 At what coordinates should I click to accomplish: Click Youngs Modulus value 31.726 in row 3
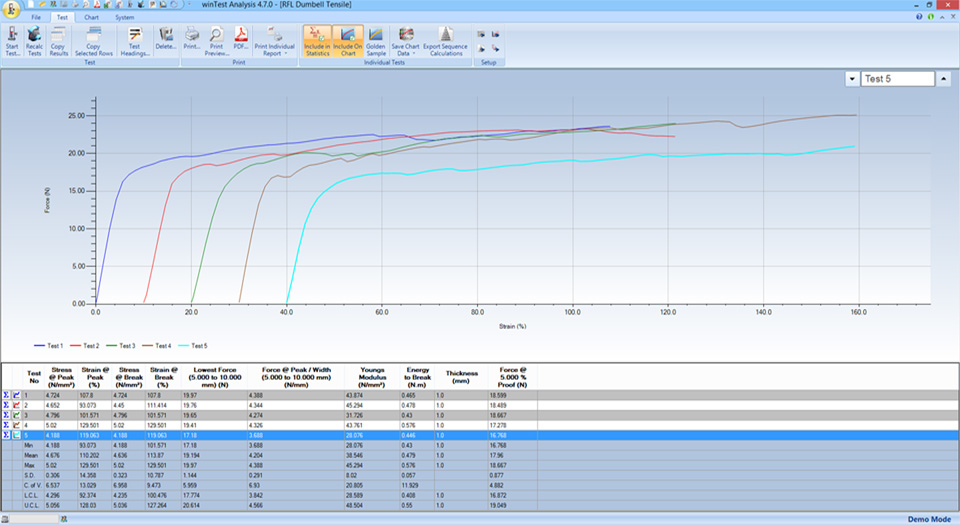354,415
